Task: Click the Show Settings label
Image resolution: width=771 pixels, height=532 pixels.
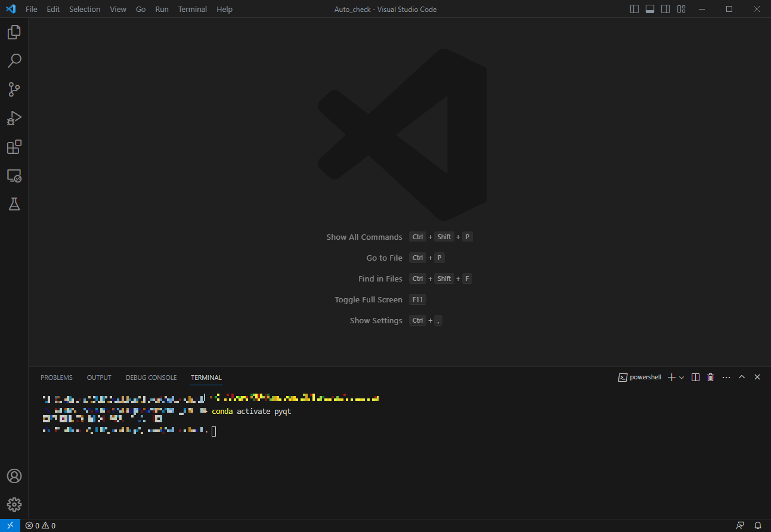Action: click(x=376, y=320)
